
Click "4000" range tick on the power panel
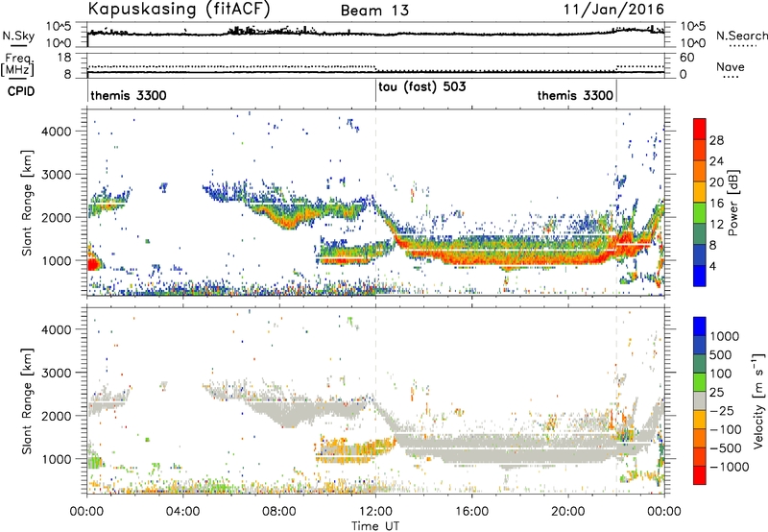[x=56, y=132]
